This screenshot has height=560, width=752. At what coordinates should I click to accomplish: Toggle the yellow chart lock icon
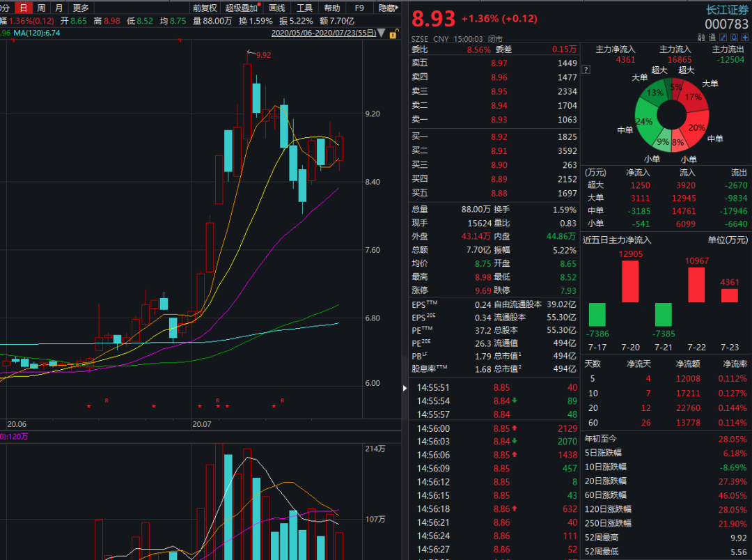pyautogui.click(x=395, y=33)
